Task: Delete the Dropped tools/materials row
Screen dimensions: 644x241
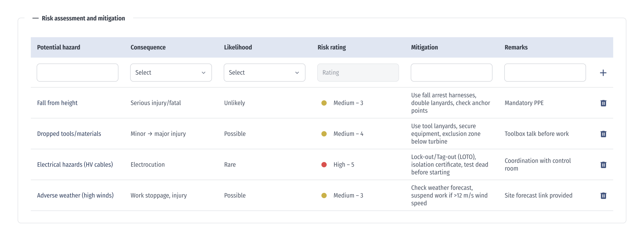Action: 603,134
